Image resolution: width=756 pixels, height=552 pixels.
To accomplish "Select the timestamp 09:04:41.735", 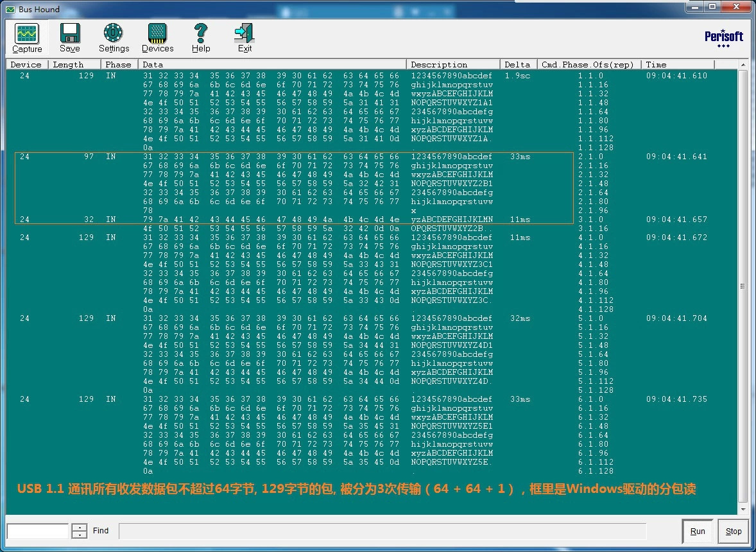I will pyautogui.click(x=676, y=399).
